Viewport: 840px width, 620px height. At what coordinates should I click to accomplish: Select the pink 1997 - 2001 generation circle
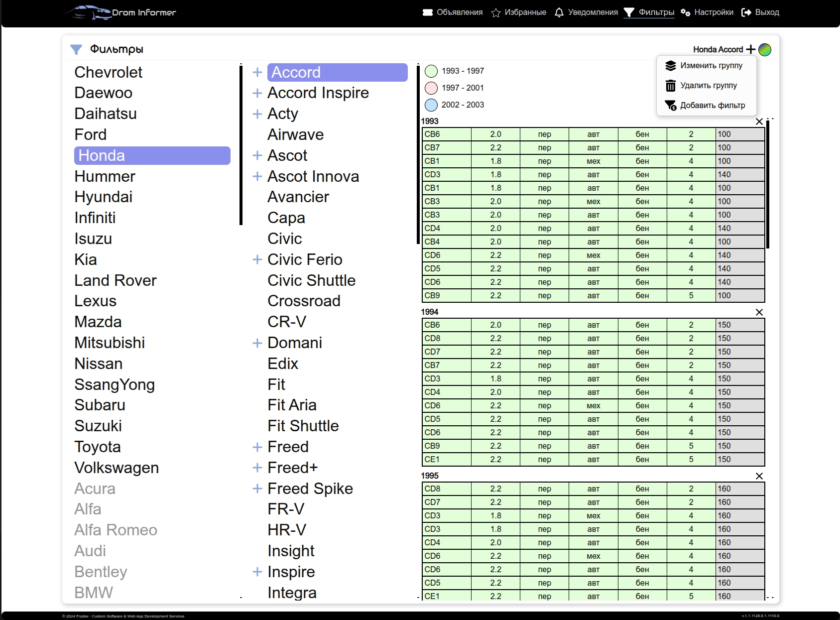[x=431, y=88]
